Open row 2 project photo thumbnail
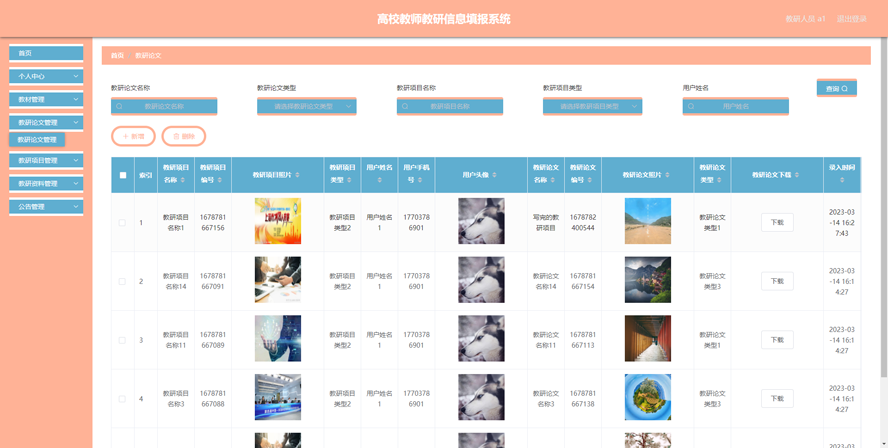 [278, 280]
